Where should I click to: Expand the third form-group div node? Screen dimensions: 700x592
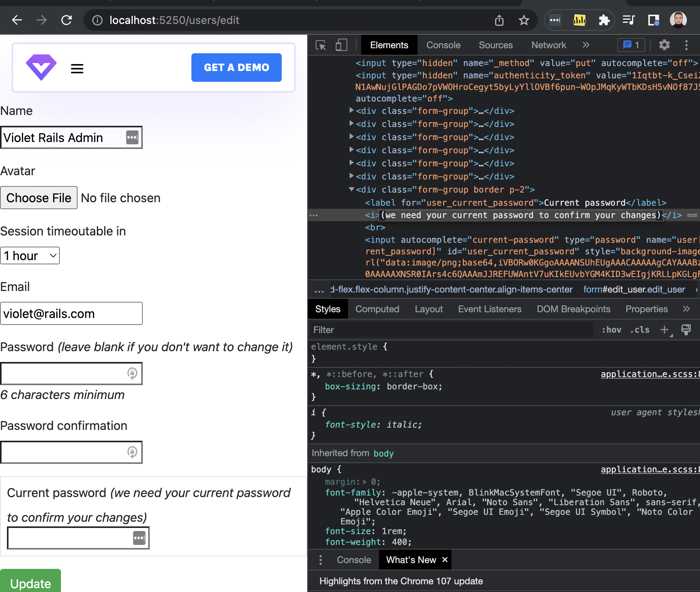tap(351, 137)
